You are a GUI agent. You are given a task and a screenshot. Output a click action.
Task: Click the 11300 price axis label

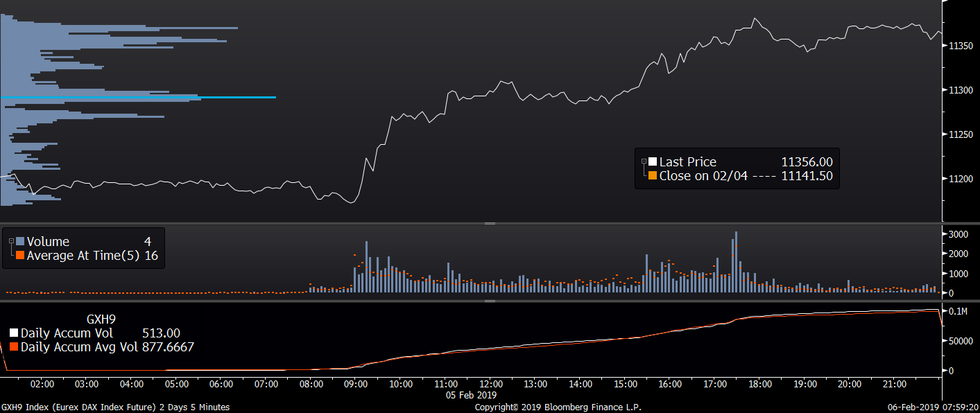coord(961,90)
